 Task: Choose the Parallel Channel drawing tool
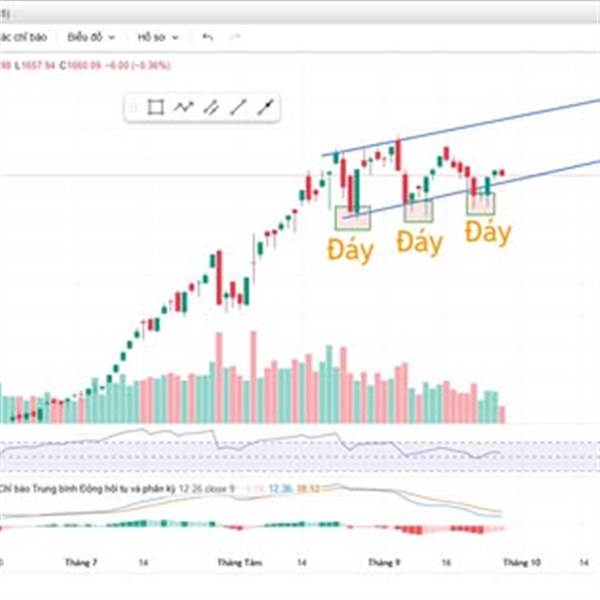pyautogui.click(x=211, y=108)
